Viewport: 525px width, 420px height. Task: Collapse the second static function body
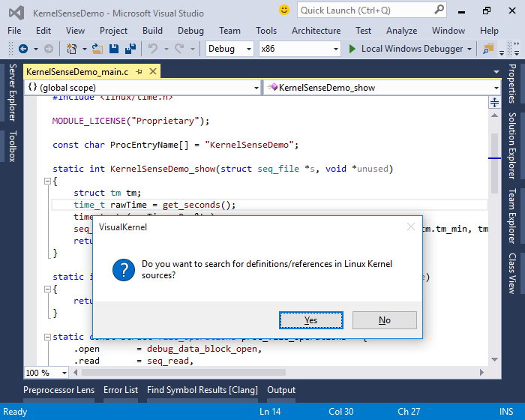tap(47, 289)
